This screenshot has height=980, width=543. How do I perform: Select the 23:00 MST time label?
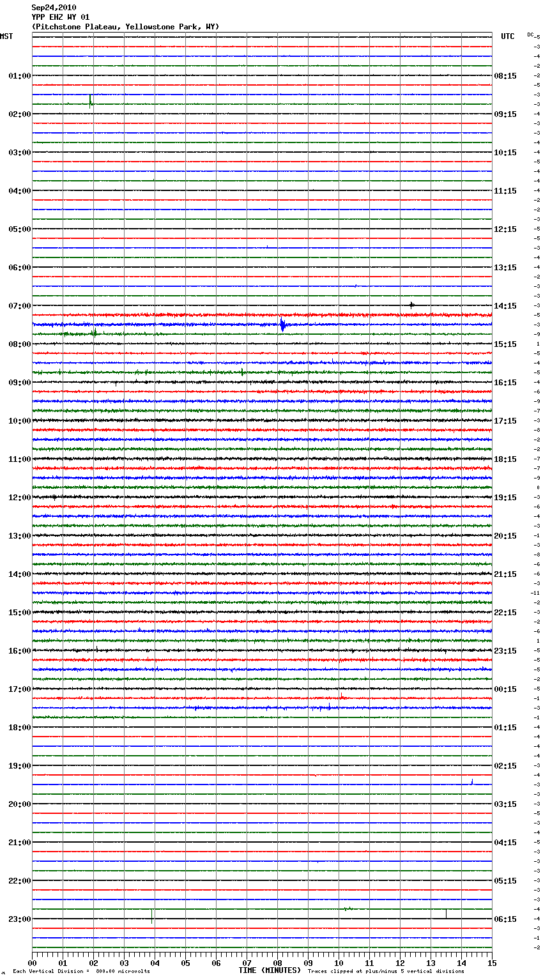19,919
